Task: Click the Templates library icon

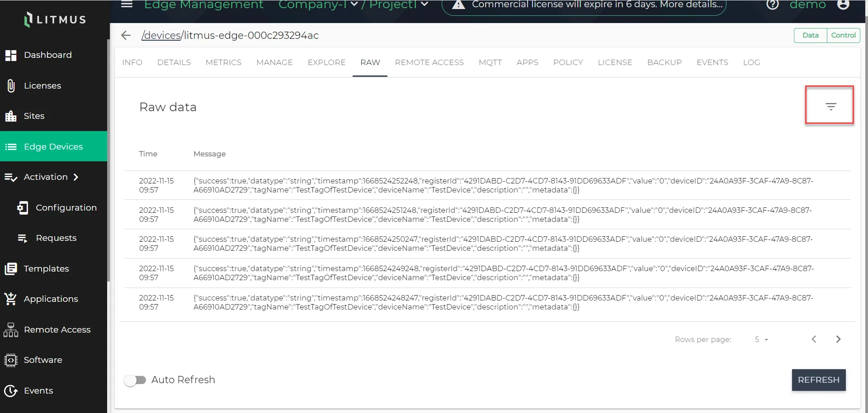Action: point(11,269)
